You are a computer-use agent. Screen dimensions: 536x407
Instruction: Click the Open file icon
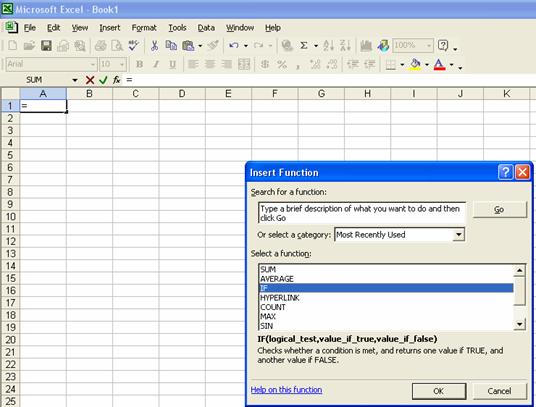[29, 45]
